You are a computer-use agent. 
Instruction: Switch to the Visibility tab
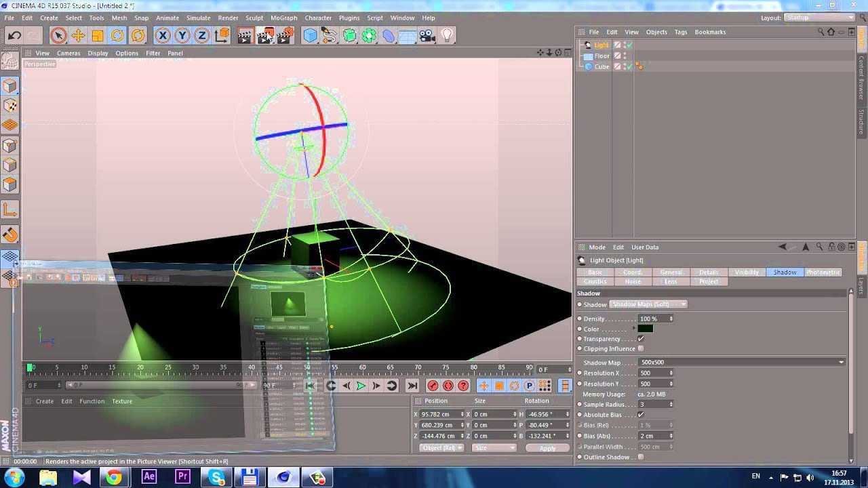[747, 272]
